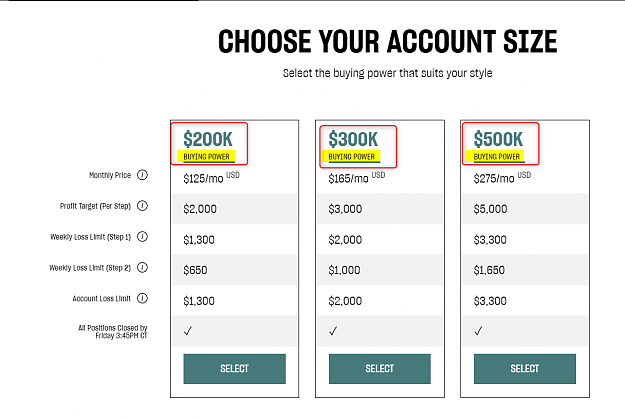Select the $200K account plan
The image size is (625, 418).
tap(234, 369)
